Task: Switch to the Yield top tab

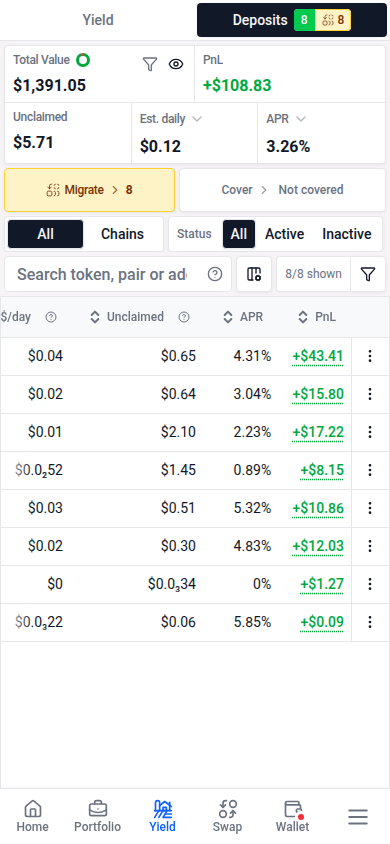Action: click(x=98, y=20)
